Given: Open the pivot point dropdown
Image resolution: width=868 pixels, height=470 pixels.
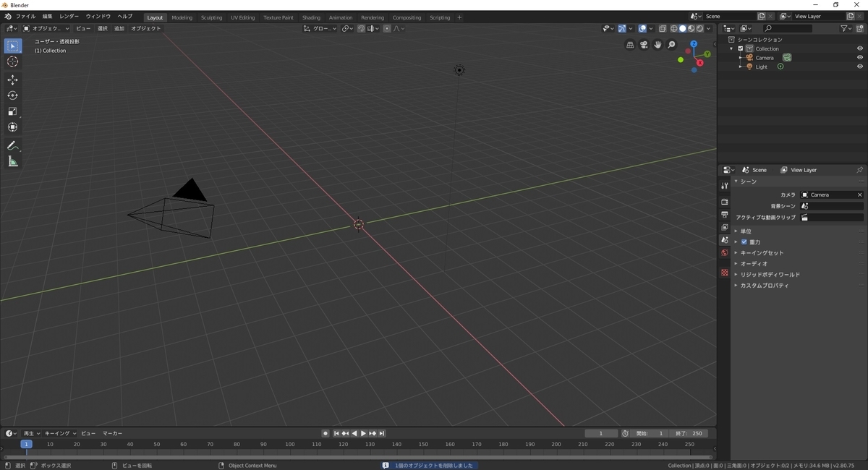Looking at the screenshot, I should tap(349, 29).
